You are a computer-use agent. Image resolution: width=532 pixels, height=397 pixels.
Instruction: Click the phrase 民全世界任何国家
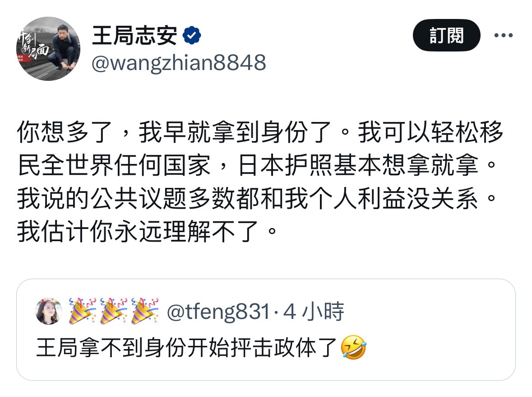[114, 165]
